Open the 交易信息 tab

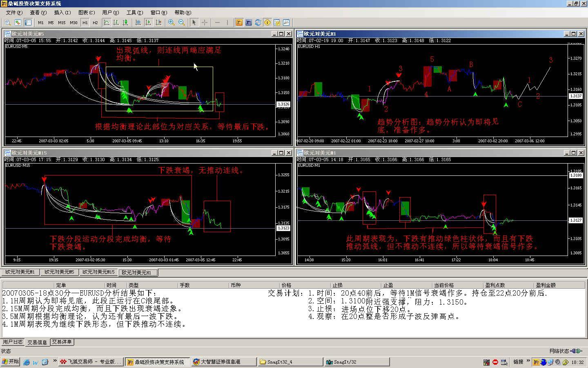[37, 342]
